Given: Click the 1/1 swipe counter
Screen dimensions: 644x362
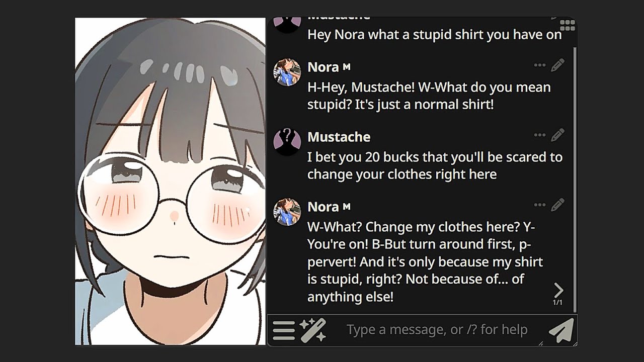Looking at the screenshot, I should pos(557,303).
